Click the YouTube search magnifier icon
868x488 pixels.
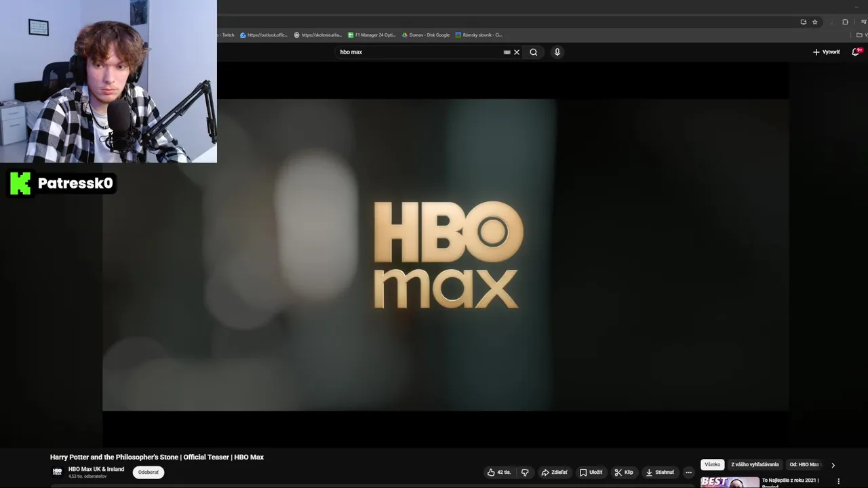pyautogui.click(x=534, y=52)
